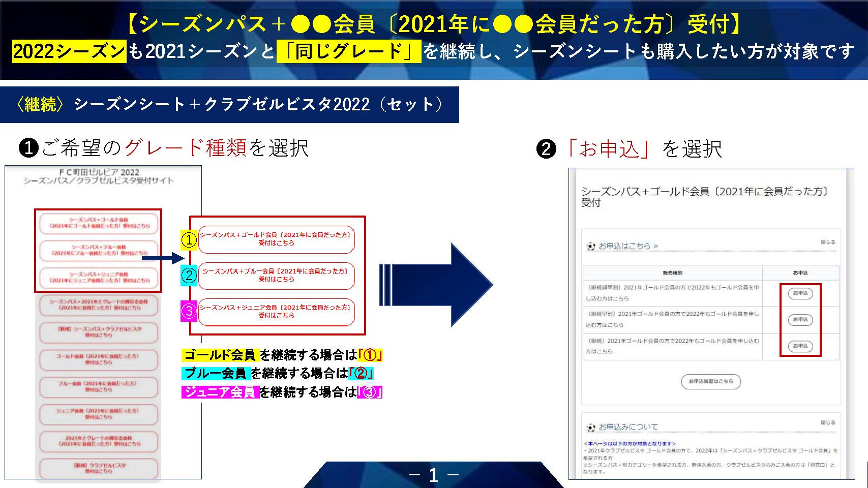The width and height of the screenshot is (868, 488).
Task: Click the large navy right arrow graphic
Action: pyautogui.click(x=436, y=285)
